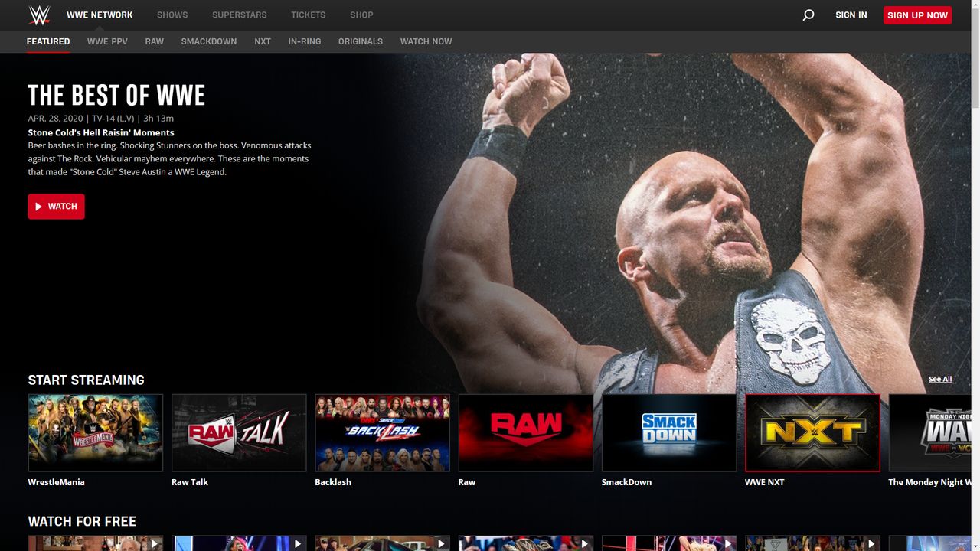Image resolution: width=980 pixels, height=551 pixels.
Task: Open the WrestleMania thumbnail
Action: pos(96,432)
